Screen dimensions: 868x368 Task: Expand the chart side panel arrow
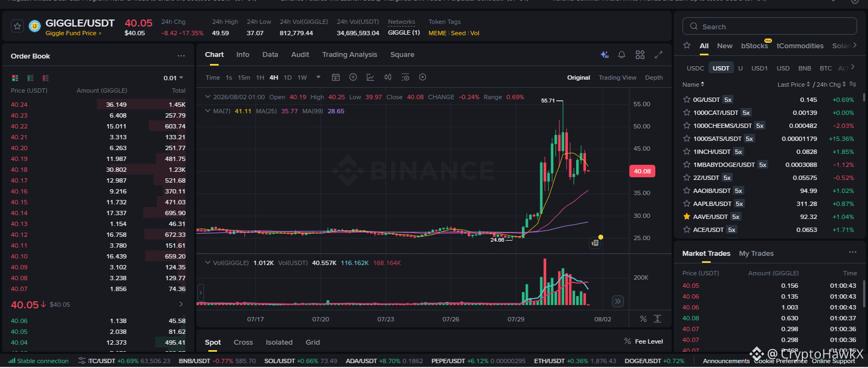(x=201, y=293)
